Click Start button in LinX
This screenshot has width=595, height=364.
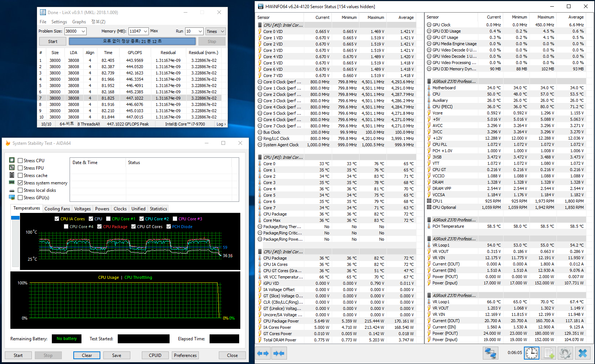(53, 41)
